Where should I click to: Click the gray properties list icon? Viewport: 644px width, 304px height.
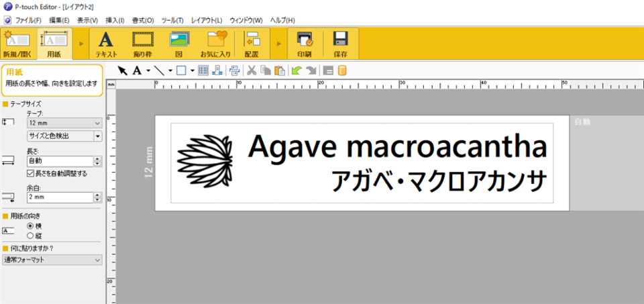pyautogui.click(x=328, y=70)
